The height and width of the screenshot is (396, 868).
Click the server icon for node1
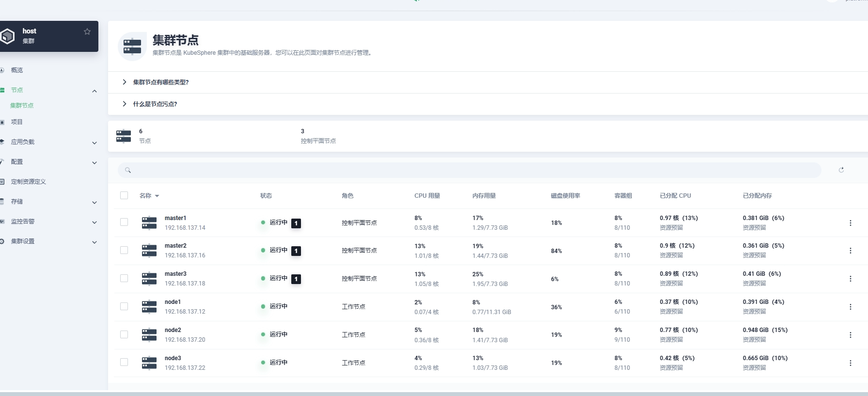(x=149, y=307)
